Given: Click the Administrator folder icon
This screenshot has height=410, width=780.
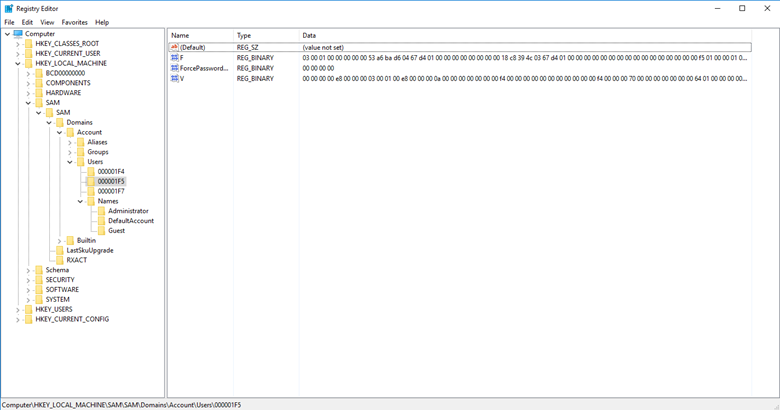Looking at the screenshot, I should pyautogui.click(x=101, y=211).
